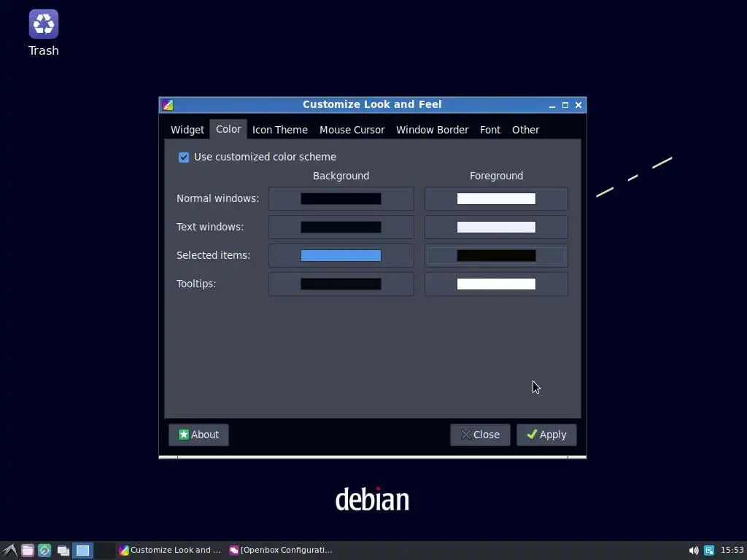The width and height of the screenshot is (747, 560).
Task: Open the Trash desktop icon
Action: [x=43, y=34]
